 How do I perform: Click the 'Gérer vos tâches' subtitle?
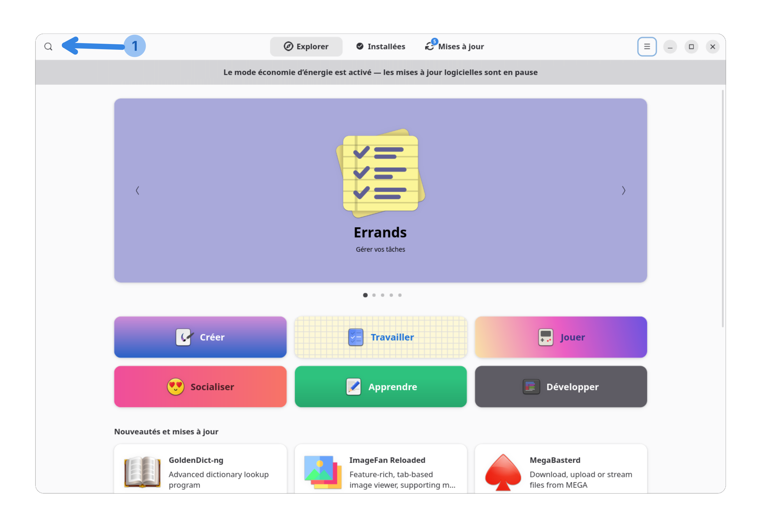[x=380, y=249]
